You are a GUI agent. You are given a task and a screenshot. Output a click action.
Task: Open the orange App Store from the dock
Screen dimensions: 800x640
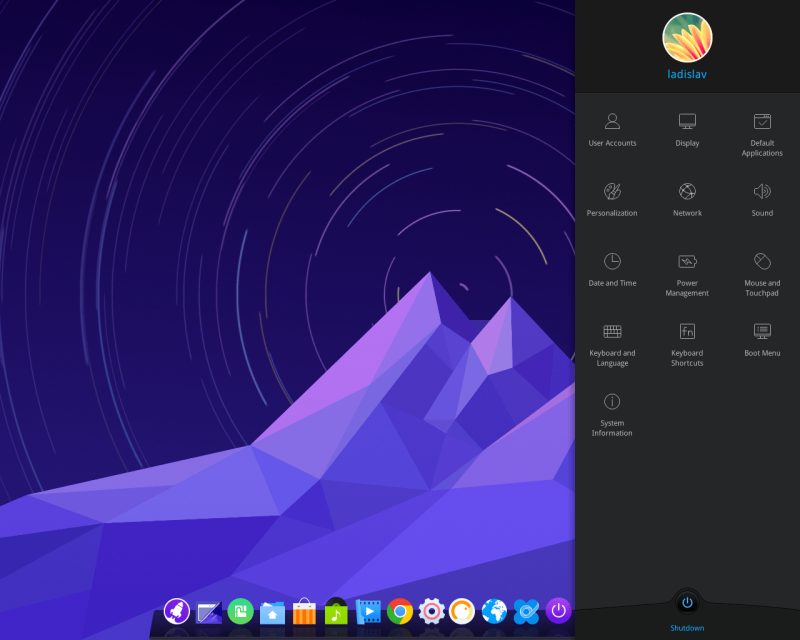(303, 612)
